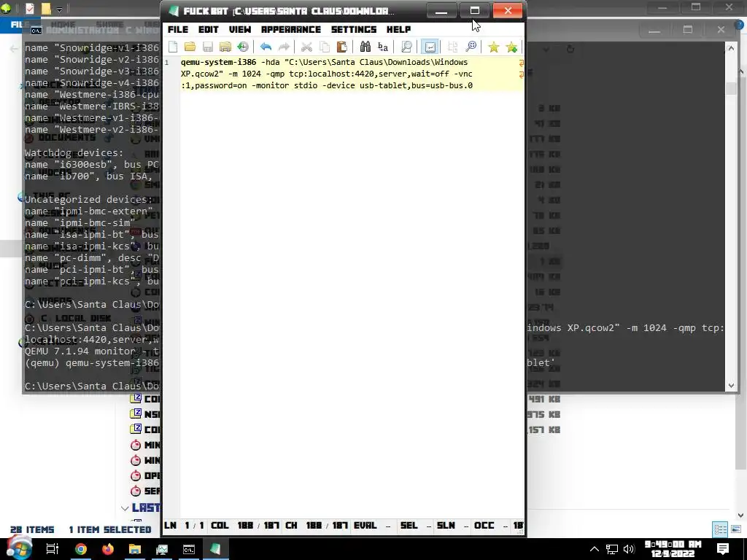747x560 pixels.
Task: Click command prompt scrollbar up arrow
Action: coord(731,47)
